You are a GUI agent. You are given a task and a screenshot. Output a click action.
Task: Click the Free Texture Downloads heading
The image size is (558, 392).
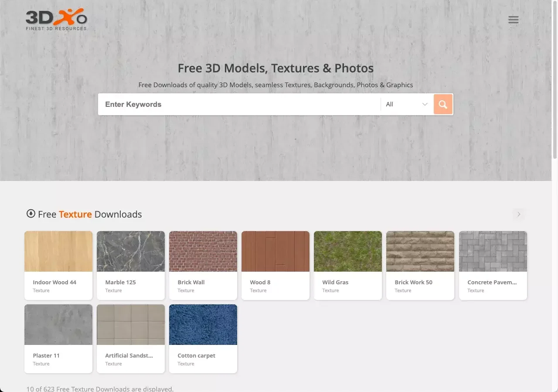pos(90,214)
